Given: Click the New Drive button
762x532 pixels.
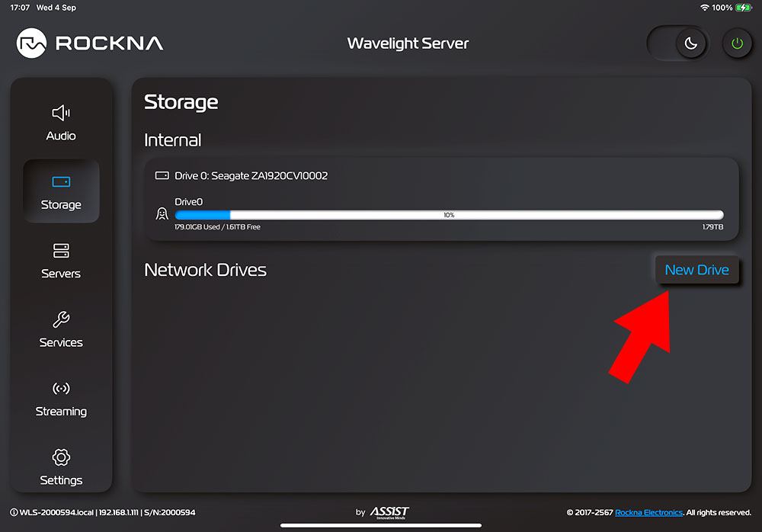Looking at the screenshot, I should click(x=696, y=270).
